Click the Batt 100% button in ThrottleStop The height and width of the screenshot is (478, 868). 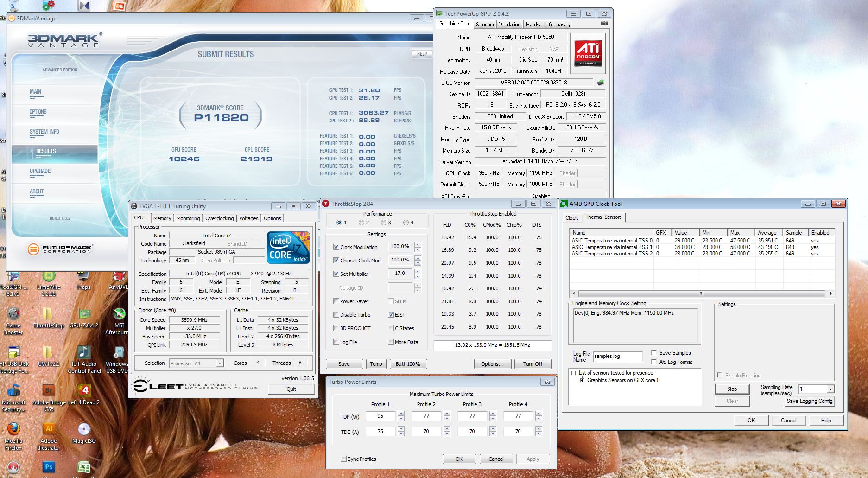pos(408,364)
